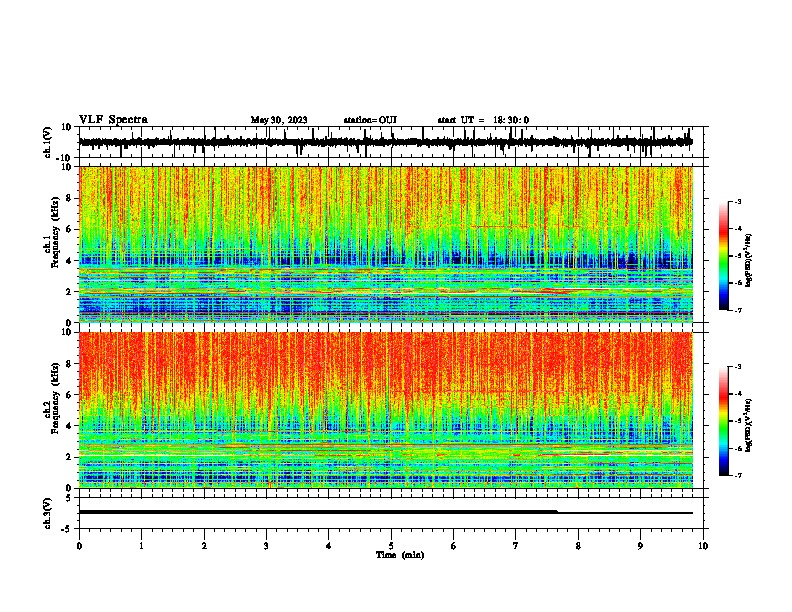Click the ch.1 spectrogram's color scale bar

pyautogui.click(x=724, y=256)
